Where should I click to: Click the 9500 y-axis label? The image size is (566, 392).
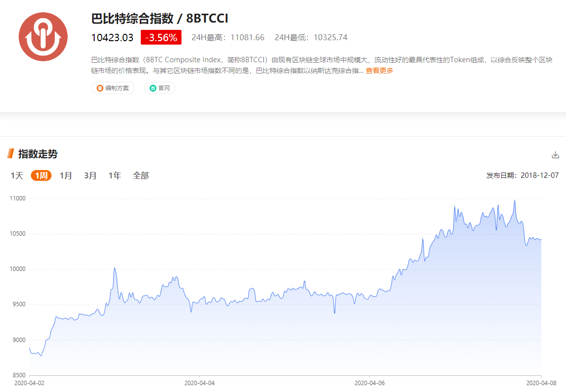coord(19,304)
